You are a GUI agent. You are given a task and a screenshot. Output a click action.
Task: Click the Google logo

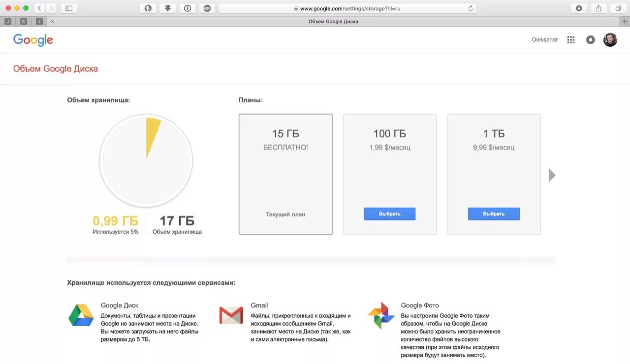(33, 40)
